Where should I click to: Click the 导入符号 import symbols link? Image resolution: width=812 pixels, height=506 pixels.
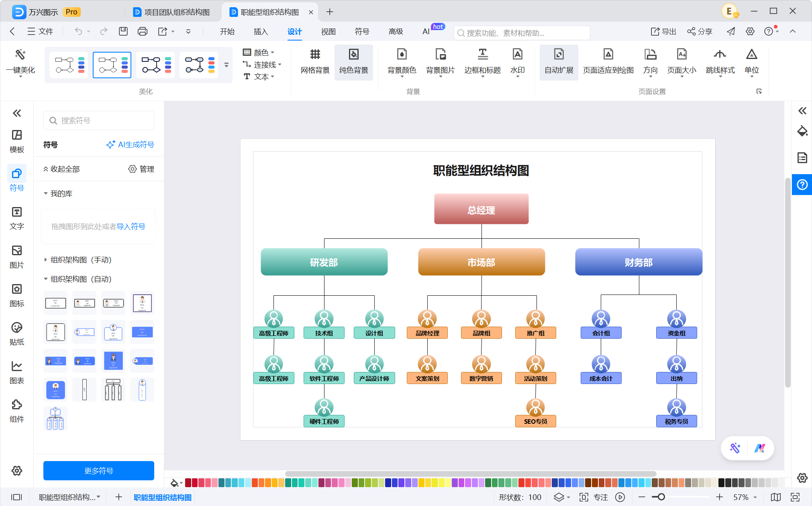[x=131, y=227]
